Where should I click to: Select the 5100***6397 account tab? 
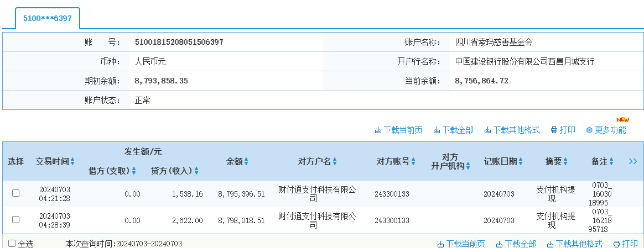pyautogui.click(x=48, y=18)
